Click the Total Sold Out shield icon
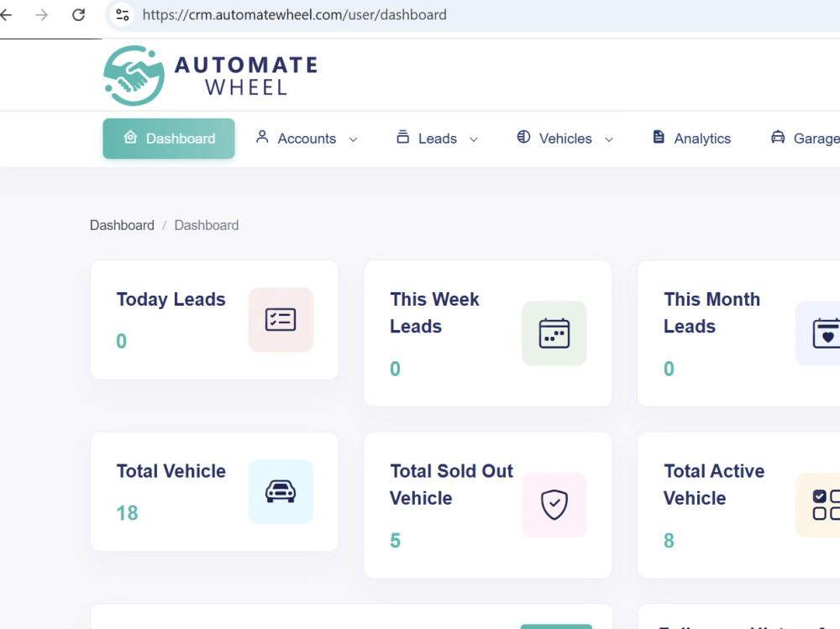 [554, 505]
